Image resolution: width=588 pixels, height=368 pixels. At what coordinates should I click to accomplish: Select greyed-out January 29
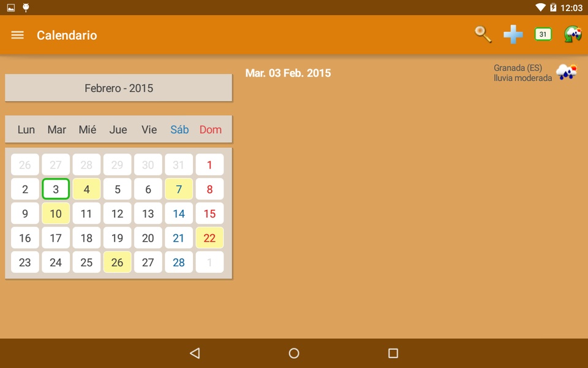click(x=118, y=164)
